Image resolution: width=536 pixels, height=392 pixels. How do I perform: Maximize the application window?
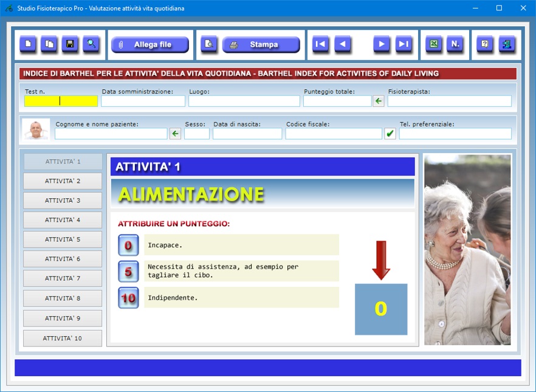pos(499,8)
